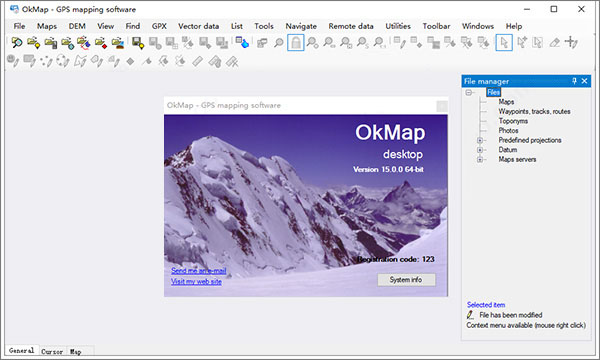This screenshot has height=360, width=600.
Task: Expand the Maps servers tree node
Action: pyautogui.click(x=479, y=160)
